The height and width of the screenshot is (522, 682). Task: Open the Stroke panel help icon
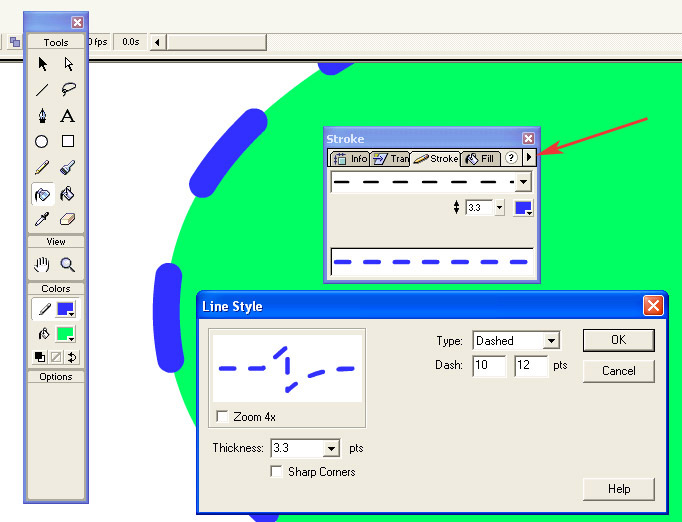[511, 158]
